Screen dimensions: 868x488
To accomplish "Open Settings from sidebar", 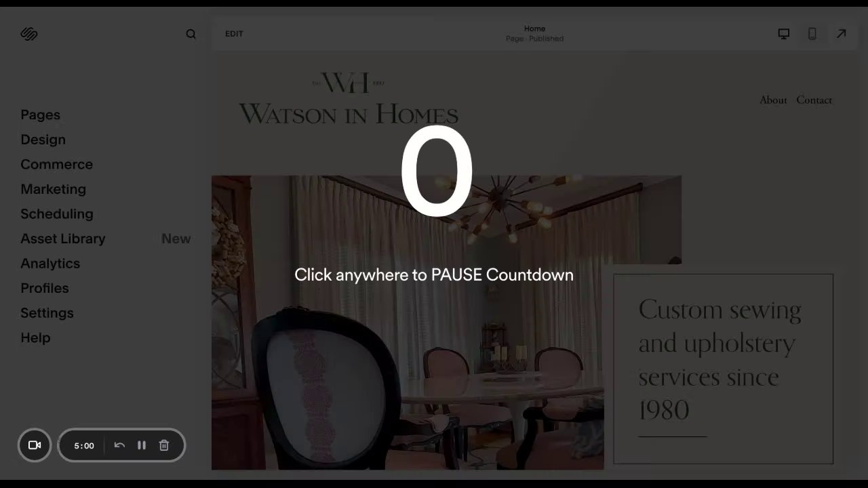I will tap(47, 313).
